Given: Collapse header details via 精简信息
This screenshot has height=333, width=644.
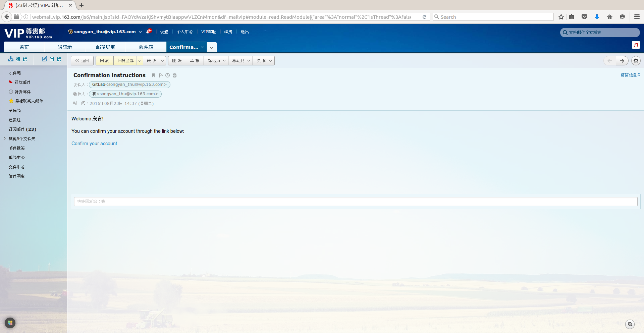Looking at the screenshot, I should point(630,75).
